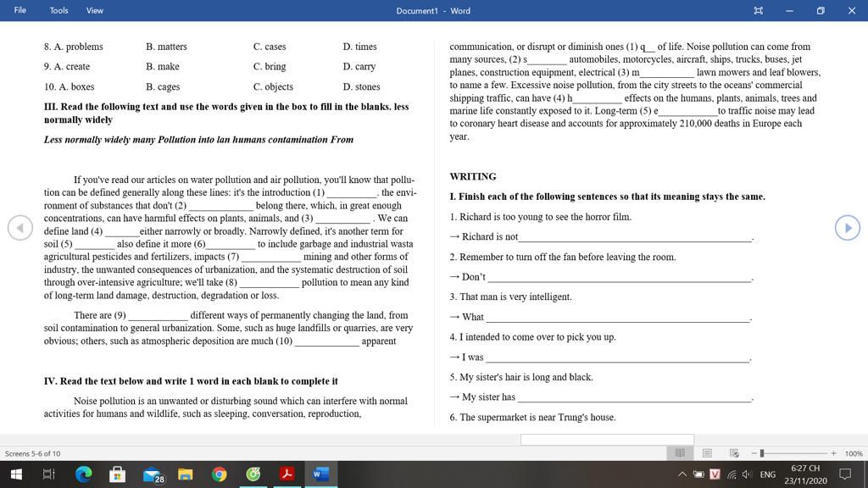Click the blank after 'What'
The image size is (868, 488).
(617, 318)
